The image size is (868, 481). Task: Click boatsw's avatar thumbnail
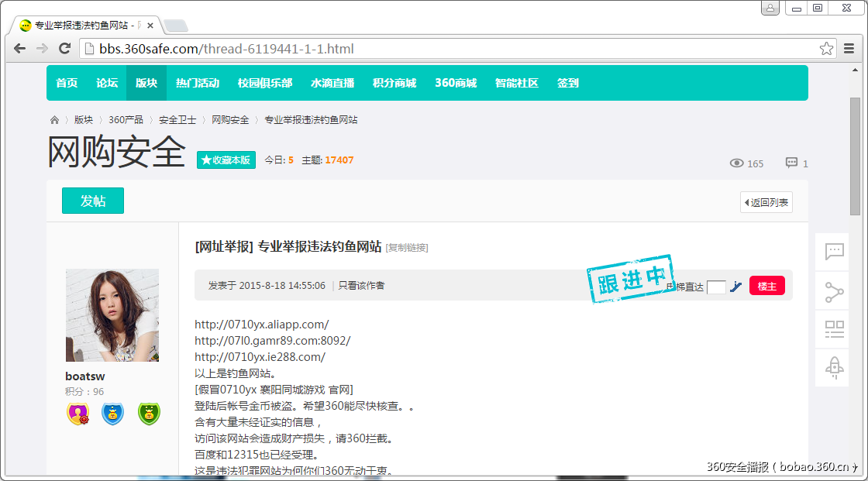[112, 314]
